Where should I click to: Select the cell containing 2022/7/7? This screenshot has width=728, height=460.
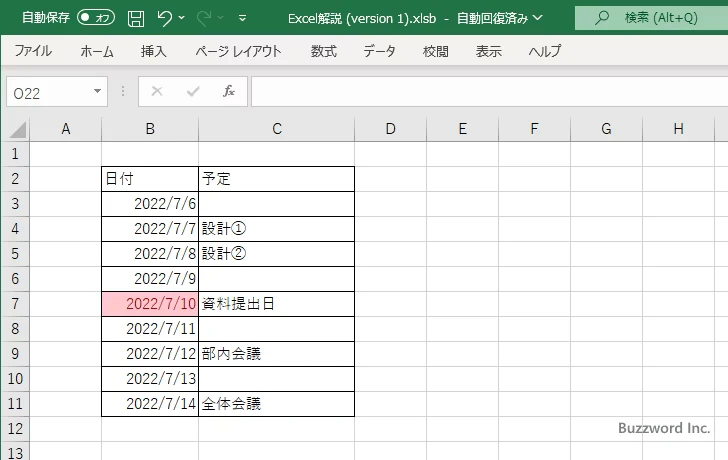(150, 229)
